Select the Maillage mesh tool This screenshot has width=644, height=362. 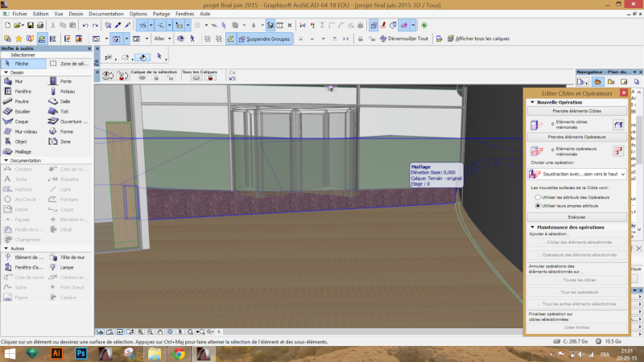pos(23,151)
